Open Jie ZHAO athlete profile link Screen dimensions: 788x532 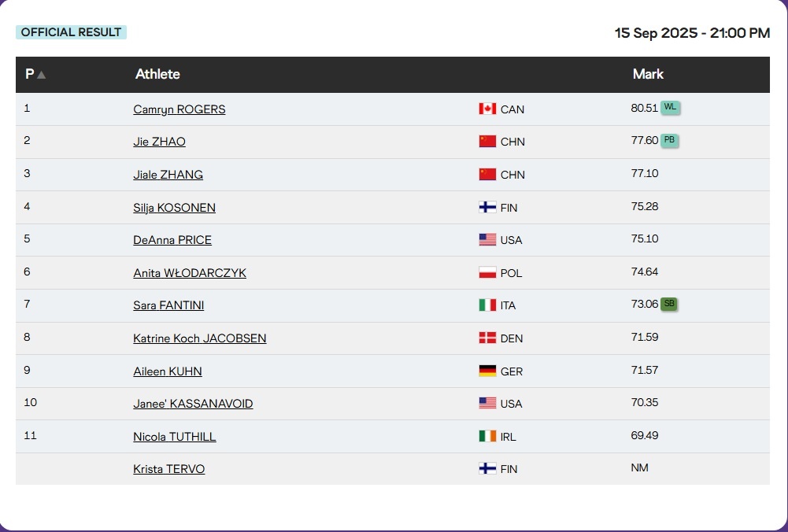click(159, 142)
